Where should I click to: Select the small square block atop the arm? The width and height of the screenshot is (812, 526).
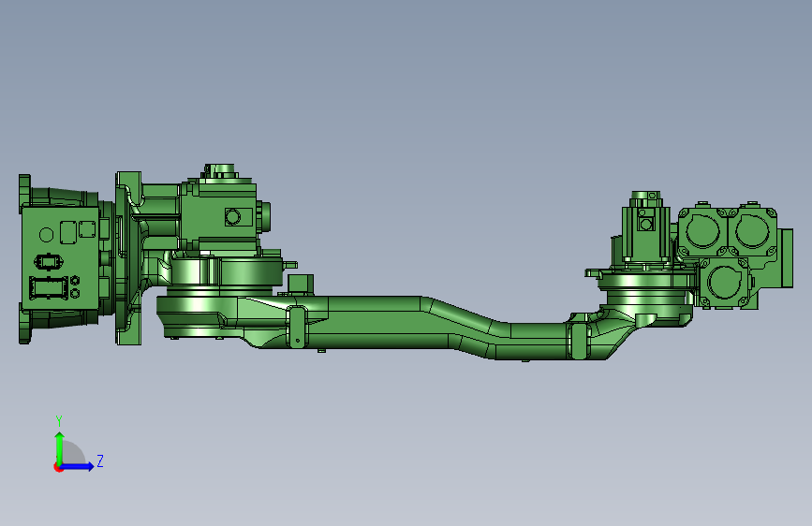coord(301,285)
